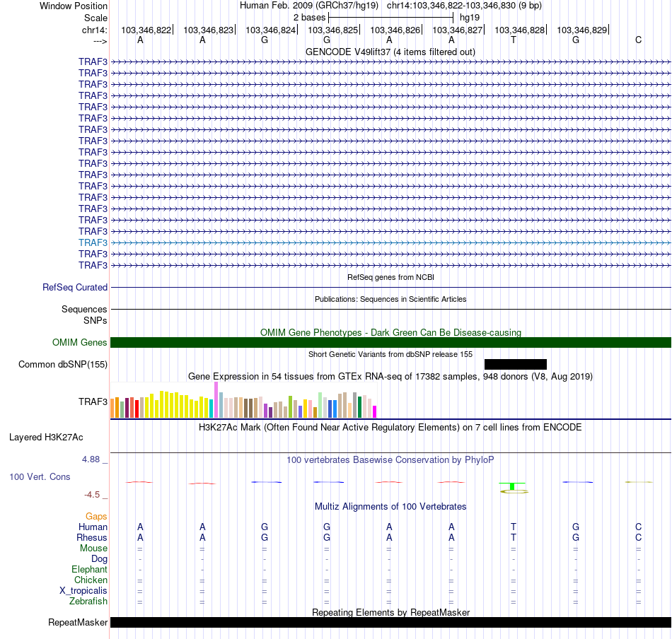Click the black TRAF3 label beside GTEx bar chart
672x639 pixels.
(93, 401)
